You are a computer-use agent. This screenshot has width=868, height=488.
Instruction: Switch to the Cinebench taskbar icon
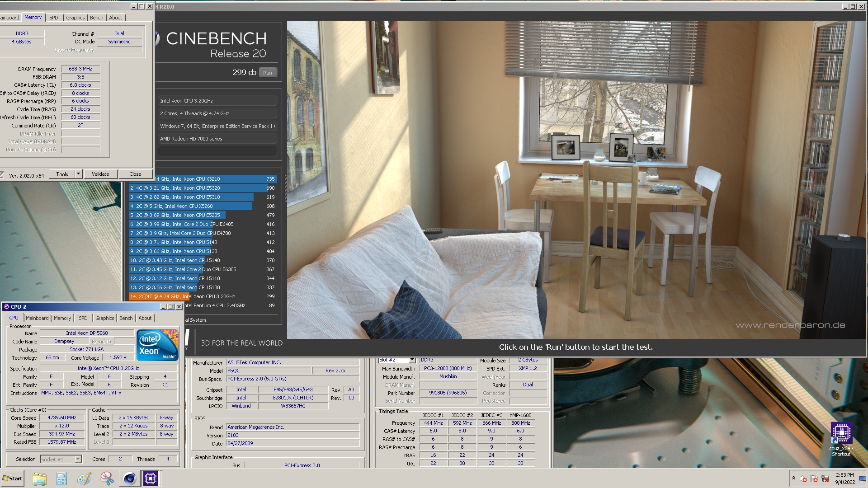point(129,479)
